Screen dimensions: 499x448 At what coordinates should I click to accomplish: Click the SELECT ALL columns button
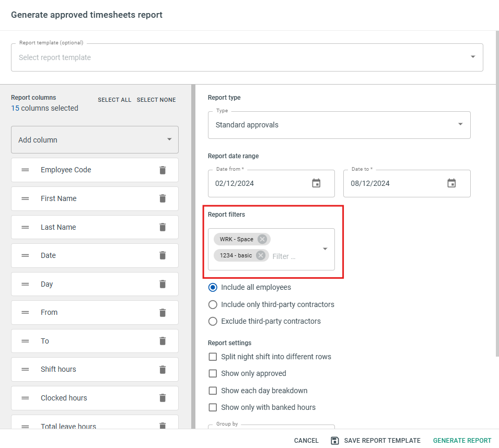click(x=114, y=100)
